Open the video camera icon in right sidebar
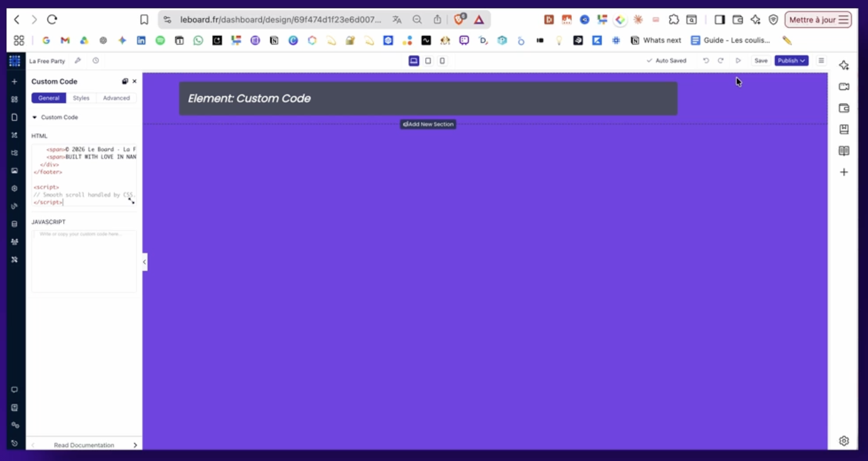This screenshot has width=868, height=461. coord(844,87)
